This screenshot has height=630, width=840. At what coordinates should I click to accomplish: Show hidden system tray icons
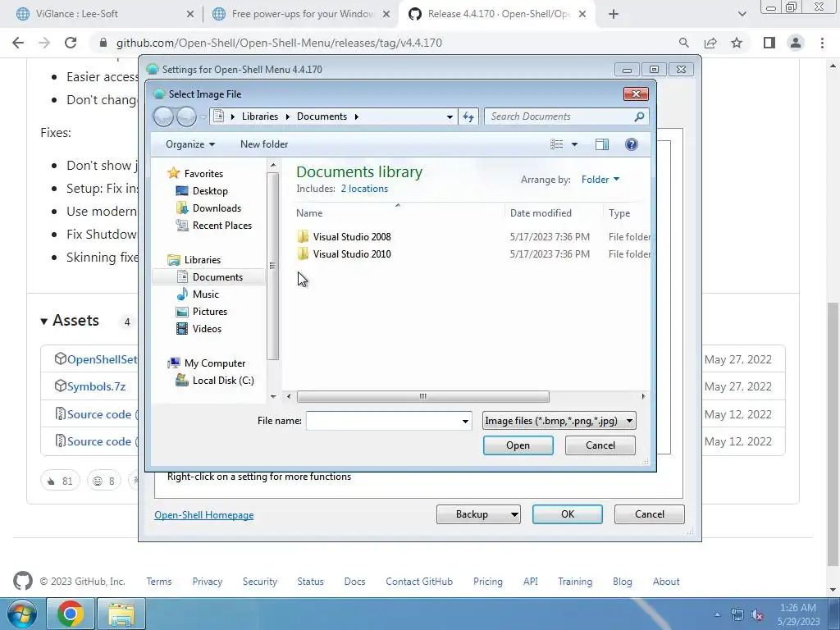coord(717,614)
